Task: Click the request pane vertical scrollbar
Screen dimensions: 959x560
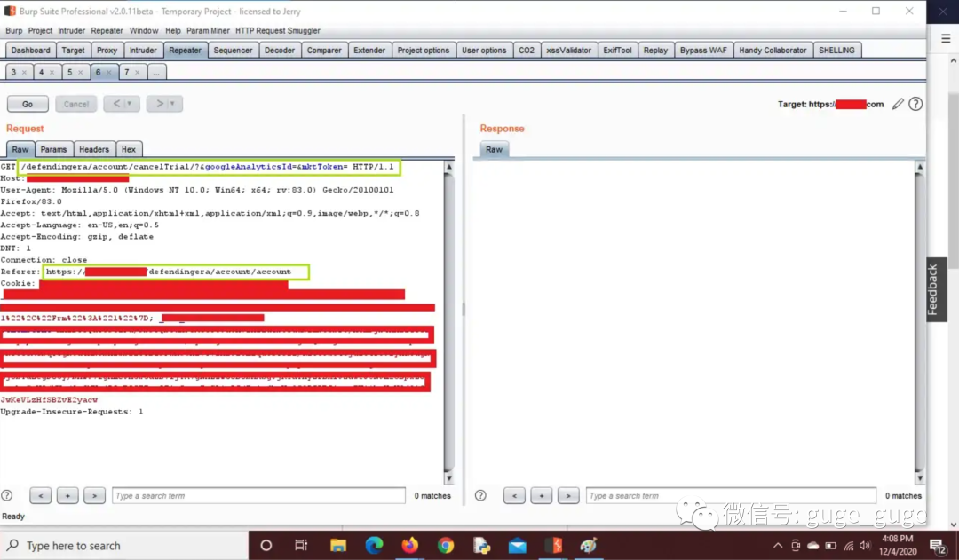Action: pos(449,322)
